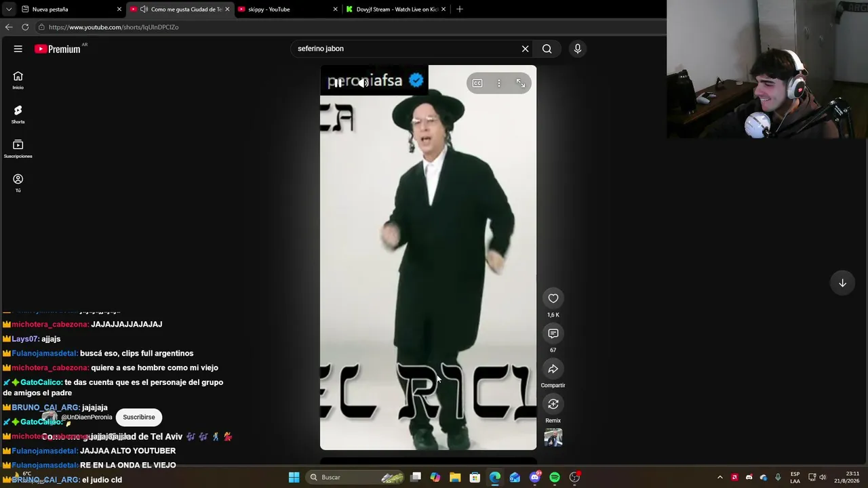Go to YouTube Premium home via logo

(x=58, y=49)
